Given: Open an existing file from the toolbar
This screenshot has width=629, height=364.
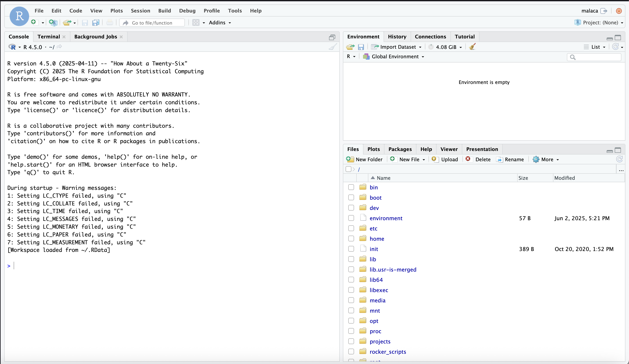Looking at the screenshot, I should click(67, 22).
